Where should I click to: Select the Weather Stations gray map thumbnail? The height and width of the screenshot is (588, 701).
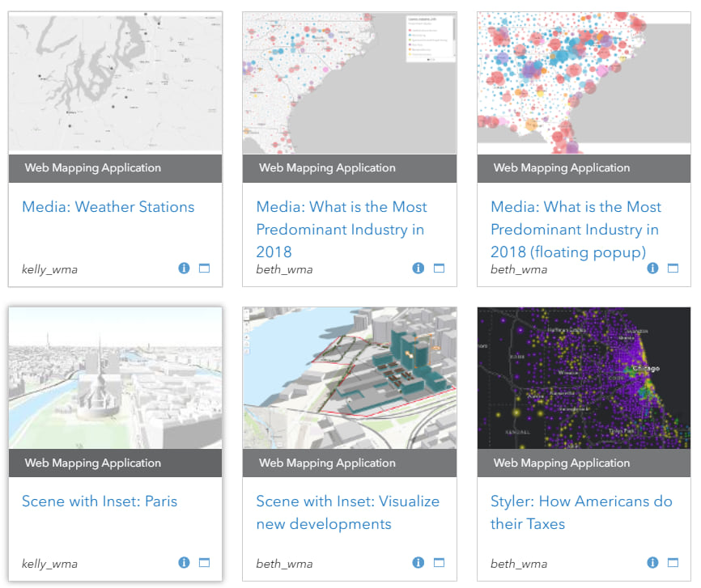115,83
